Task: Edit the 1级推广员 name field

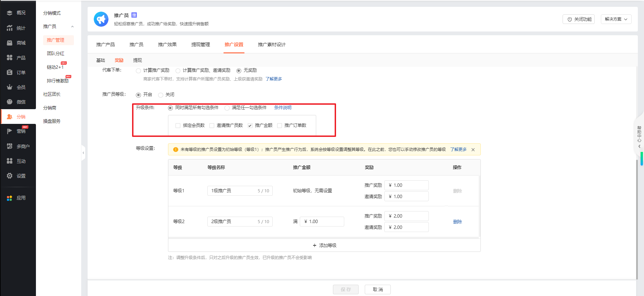Action: tap(240, 191)
